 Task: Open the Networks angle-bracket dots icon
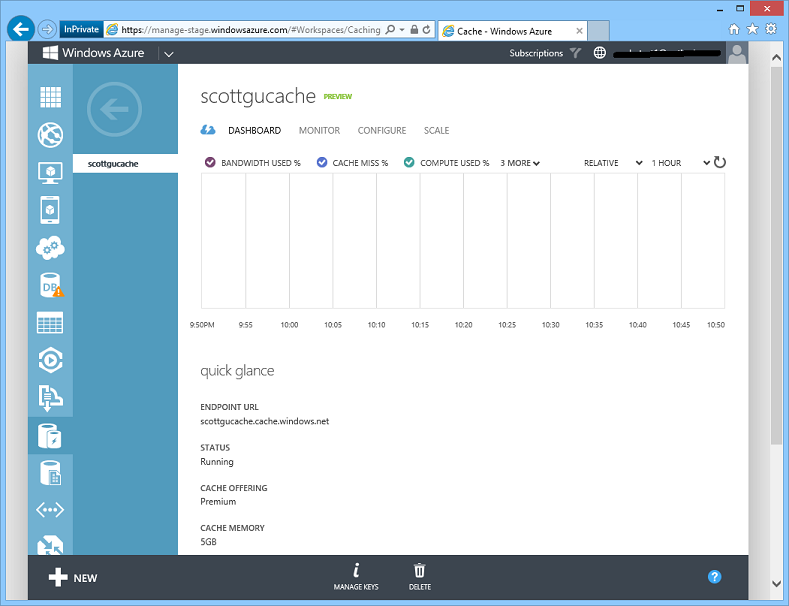50,510
